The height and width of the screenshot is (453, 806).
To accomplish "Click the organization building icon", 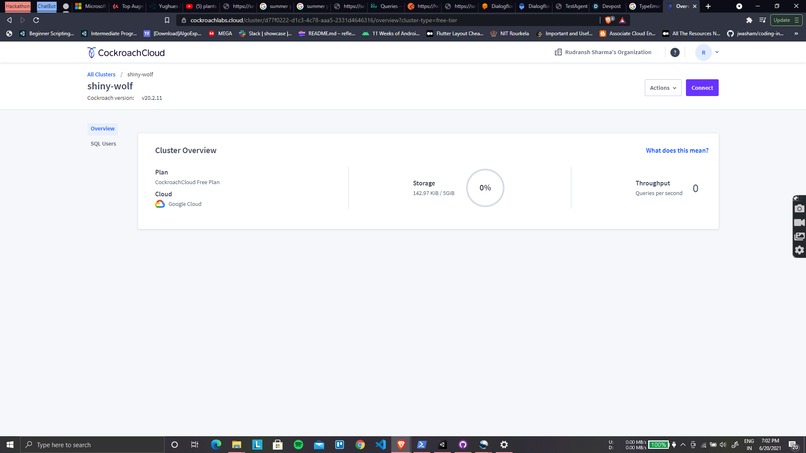I will (558, 52).
